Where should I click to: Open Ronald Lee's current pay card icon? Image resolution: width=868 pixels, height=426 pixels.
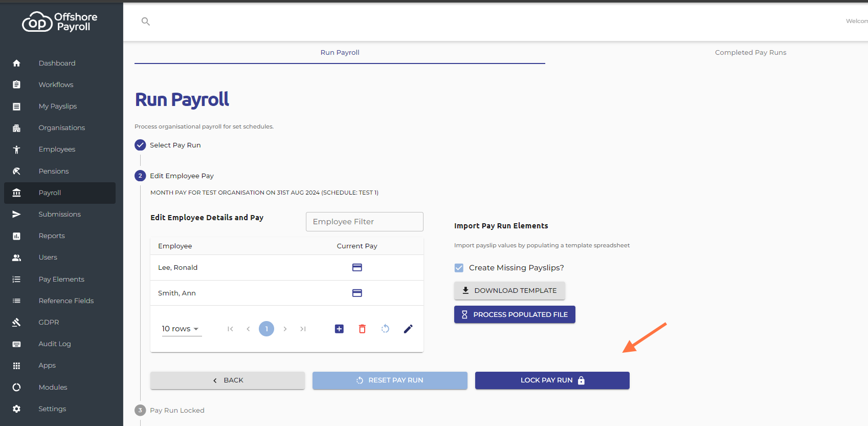click(x=357, y=267)
